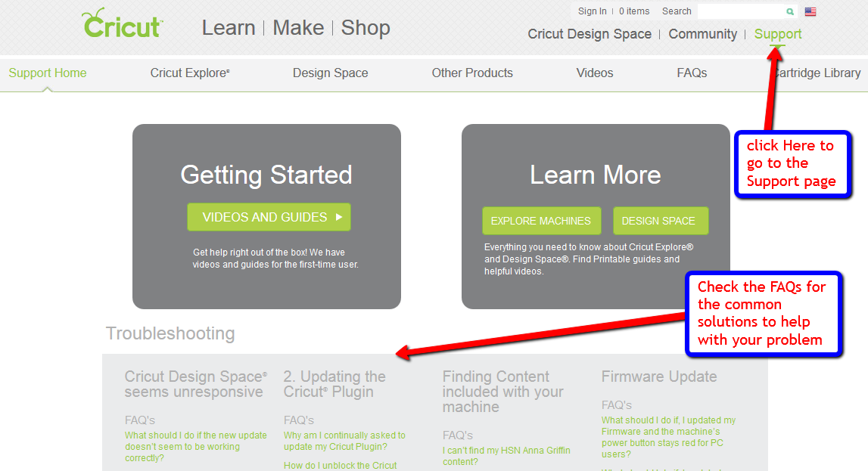Select the FAQs tab
868x471 pixels.
click(x=692, y=73)
